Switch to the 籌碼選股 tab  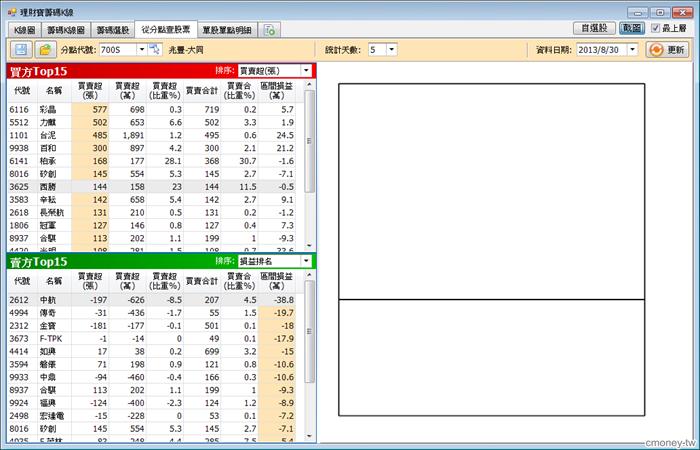pyautogui.click(x=113, y=30)
